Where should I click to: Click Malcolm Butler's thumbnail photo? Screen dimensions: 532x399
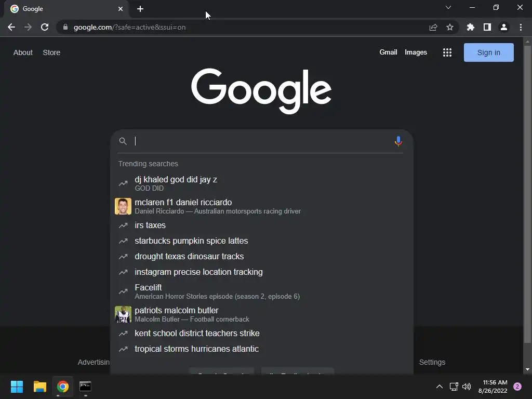coord(123,314)
